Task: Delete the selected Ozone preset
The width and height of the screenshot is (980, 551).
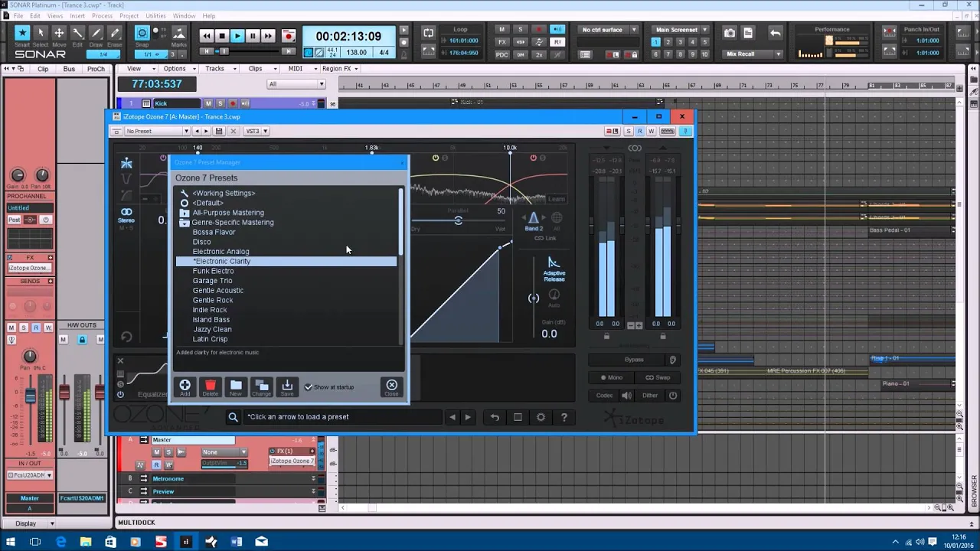Action: click(211, 387)
